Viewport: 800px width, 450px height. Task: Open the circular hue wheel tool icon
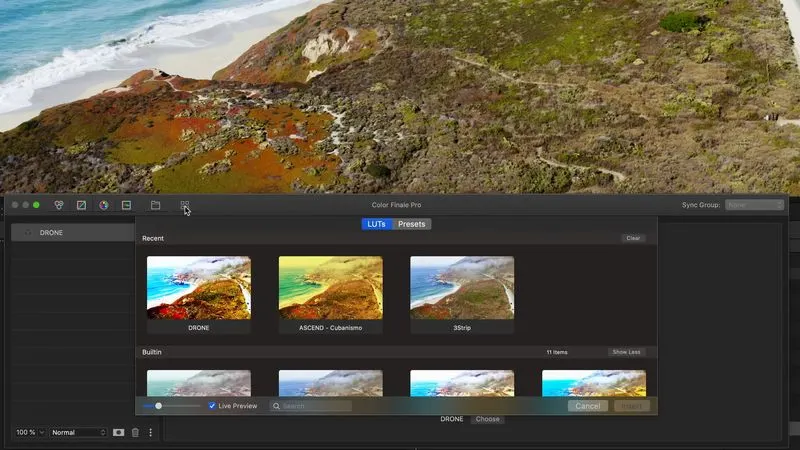[x=103, y=205]
